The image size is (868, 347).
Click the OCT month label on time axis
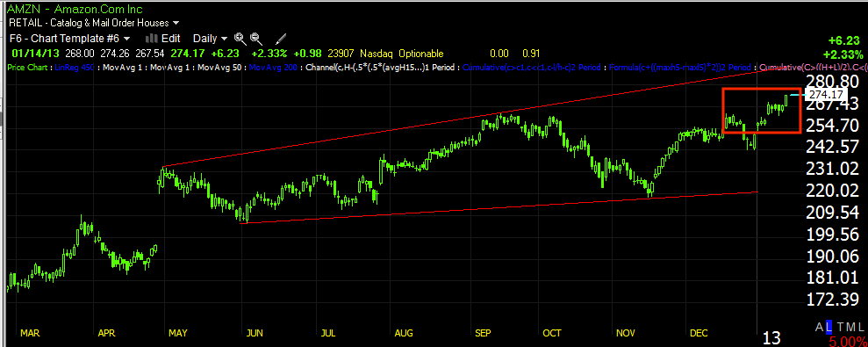[552, 333]
